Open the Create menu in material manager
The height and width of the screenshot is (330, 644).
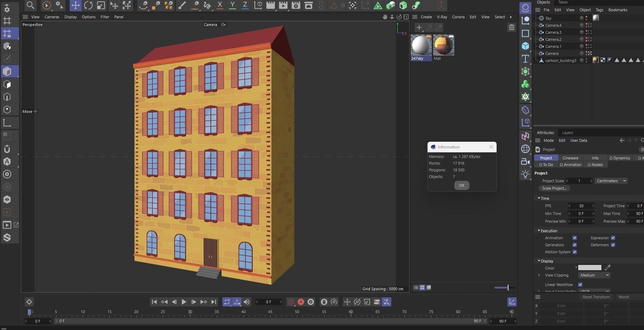[x=426, y=17]
